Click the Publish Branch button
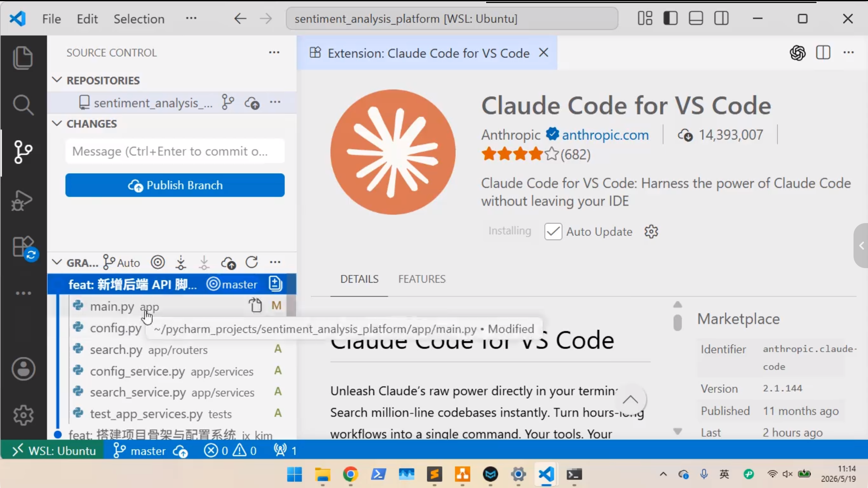This screenshot has height=488, width=868. pyautogui.click(x=175, y=185)
